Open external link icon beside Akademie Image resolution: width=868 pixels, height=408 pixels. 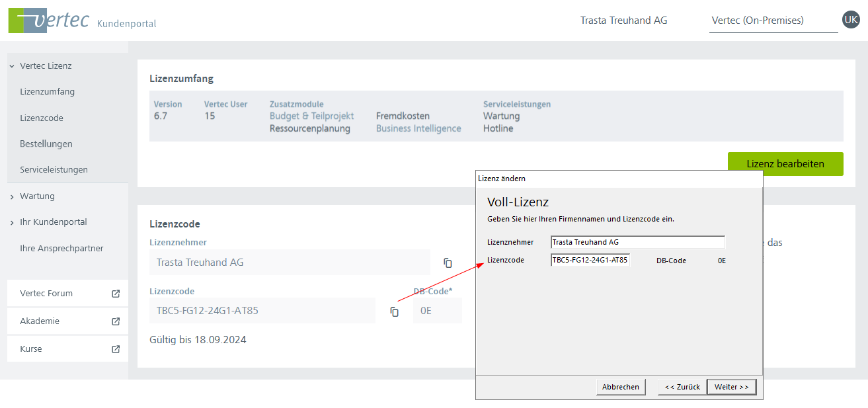coord(116,321)
